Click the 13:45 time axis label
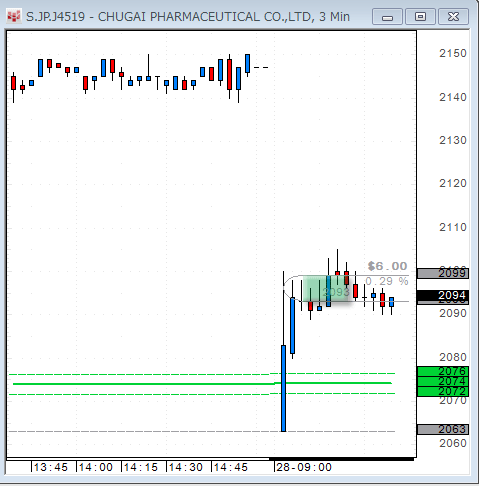479x486 pixels. pyautogui.click(x=51, y=467)
